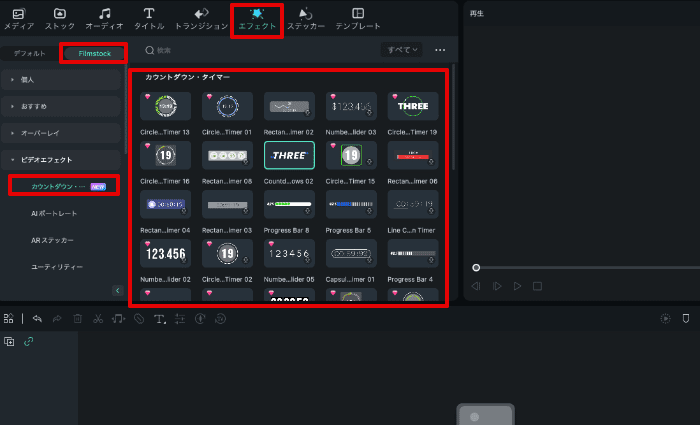Expand the オーバーレイ category
Image resolution: width=700 pixels, height=425 pixels.
coord(61,133)
